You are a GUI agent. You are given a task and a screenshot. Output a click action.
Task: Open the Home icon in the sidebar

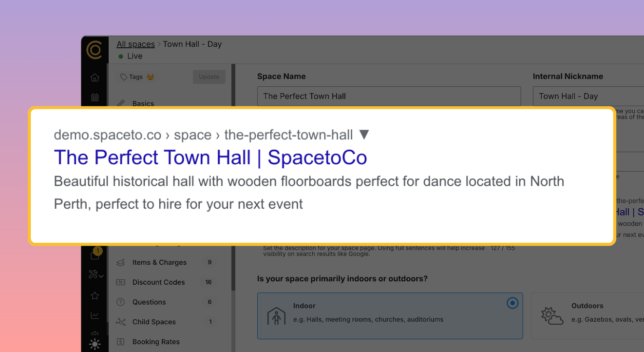(x=95, y=77)
